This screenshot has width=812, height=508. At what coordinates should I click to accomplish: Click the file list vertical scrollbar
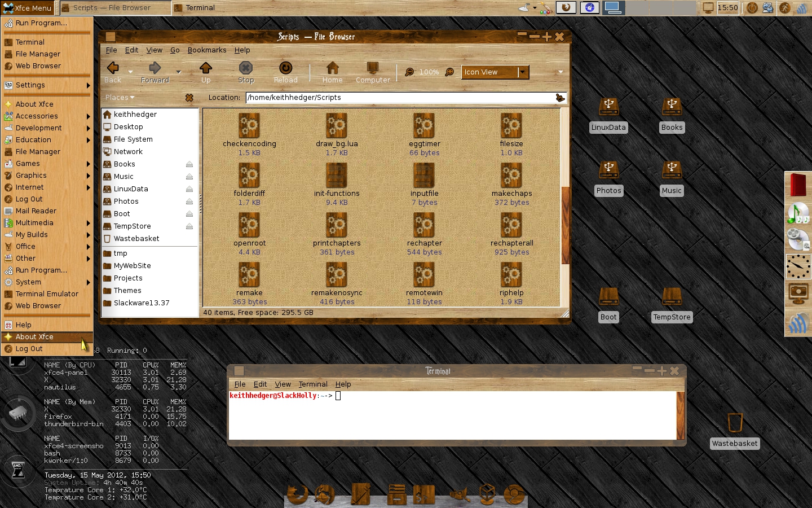point(565,208)
